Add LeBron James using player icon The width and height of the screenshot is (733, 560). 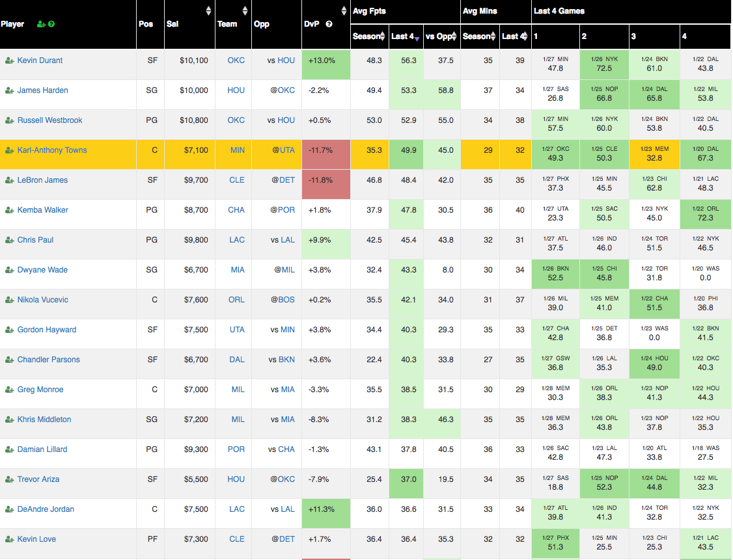click(x=9, y=180)
